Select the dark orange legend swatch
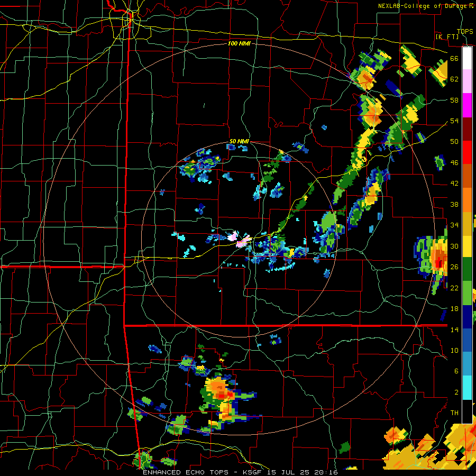 467,176
